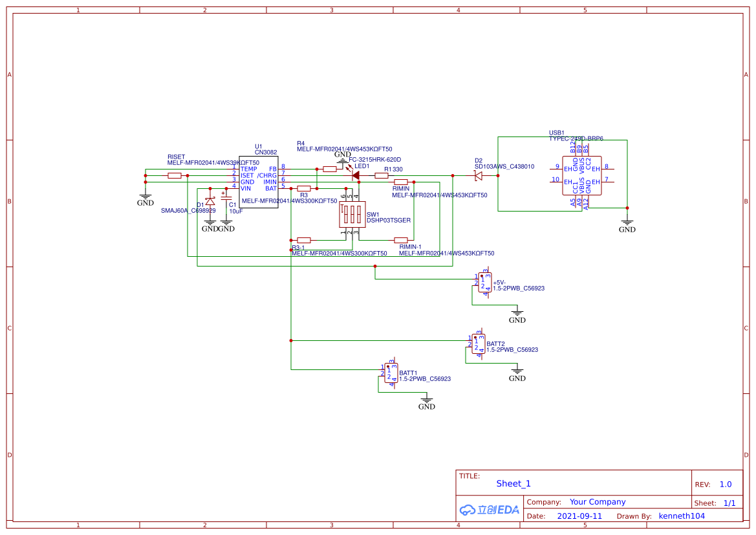This screenshot has width=756, height=535.
Task: Click the RIMIN-1 resistor symbol
Action: pos(401,240)
